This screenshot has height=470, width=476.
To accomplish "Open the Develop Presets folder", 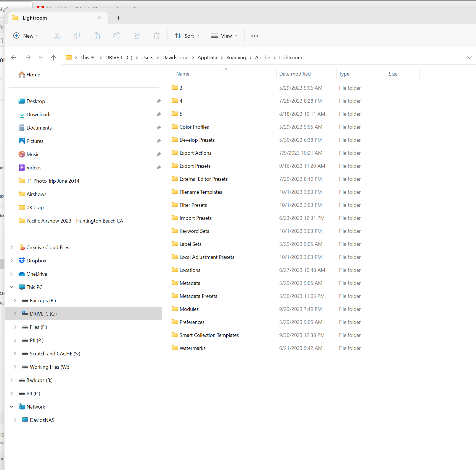I will coord(197,140).
